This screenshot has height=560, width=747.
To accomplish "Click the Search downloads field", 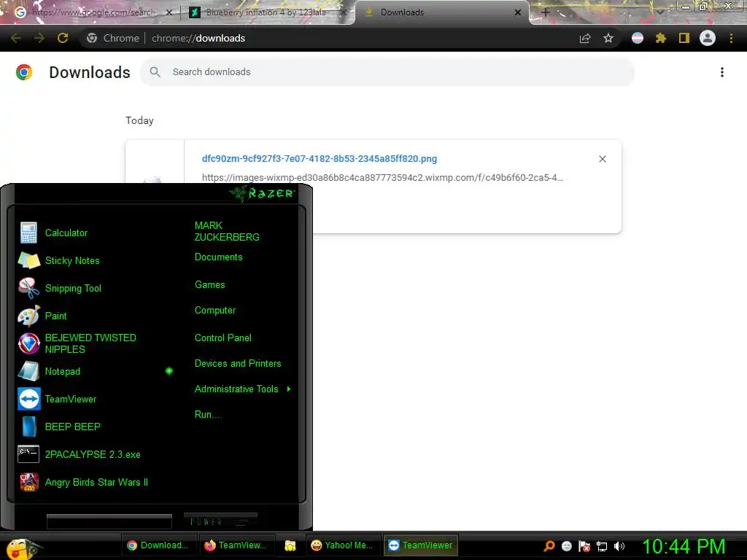I will point(387,72).
